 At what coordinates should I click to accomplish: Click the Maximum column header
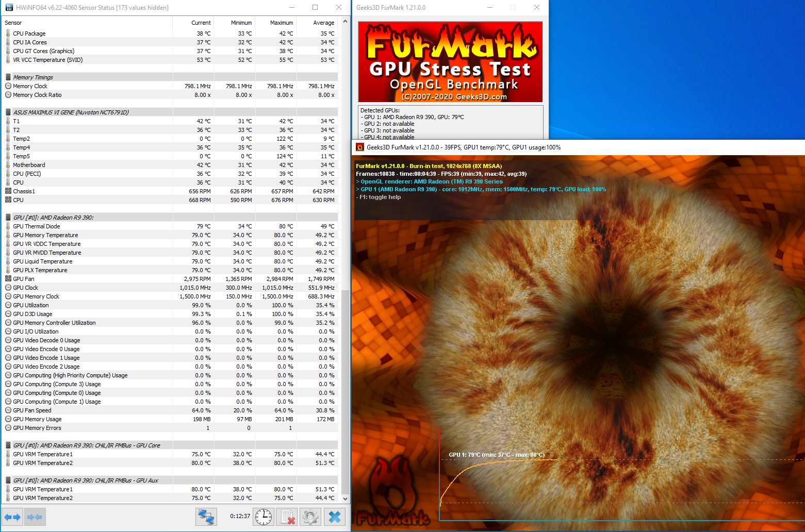[x=275, y=23]
